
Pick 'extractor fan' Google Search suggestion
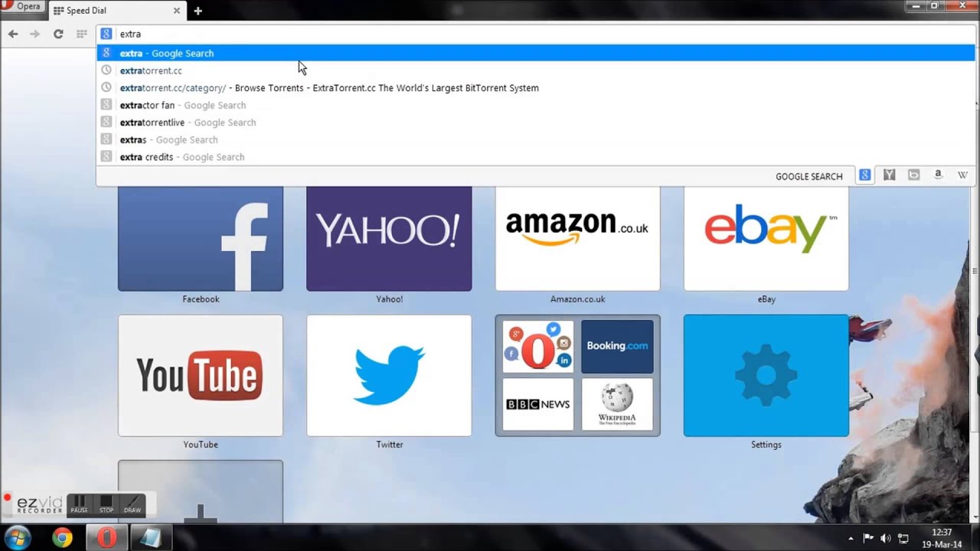tap(536, 105)
